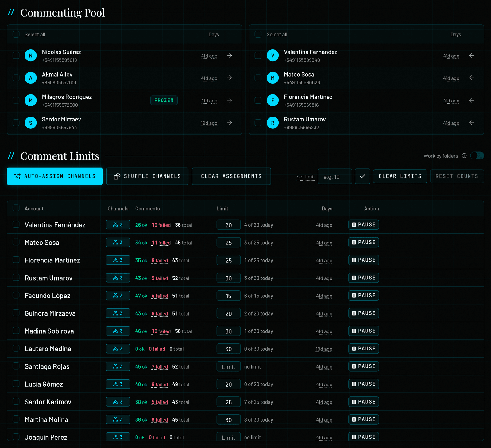The image size is (491, 448).
Task: Open channels badge for Facundo López row
Action: [118, 296]
